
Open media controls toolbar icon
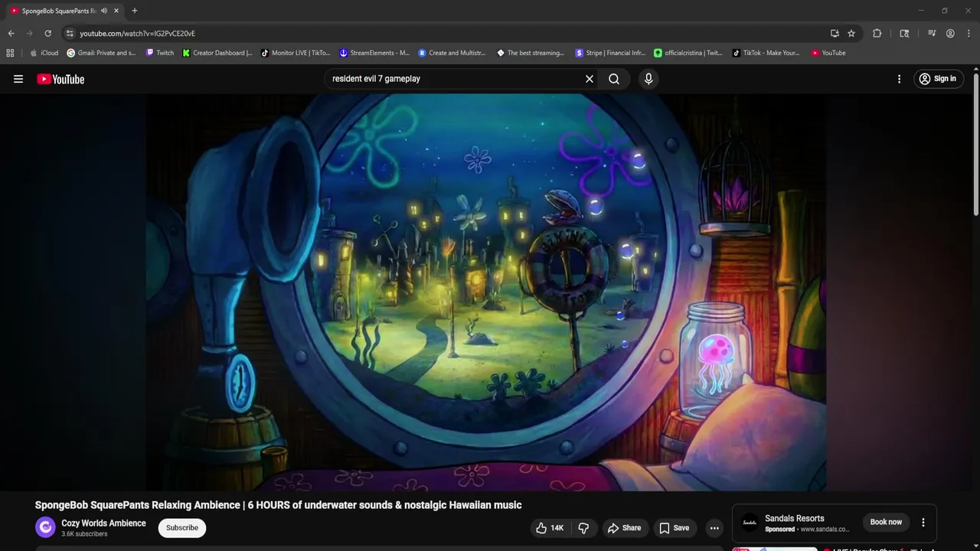(932, 34)
